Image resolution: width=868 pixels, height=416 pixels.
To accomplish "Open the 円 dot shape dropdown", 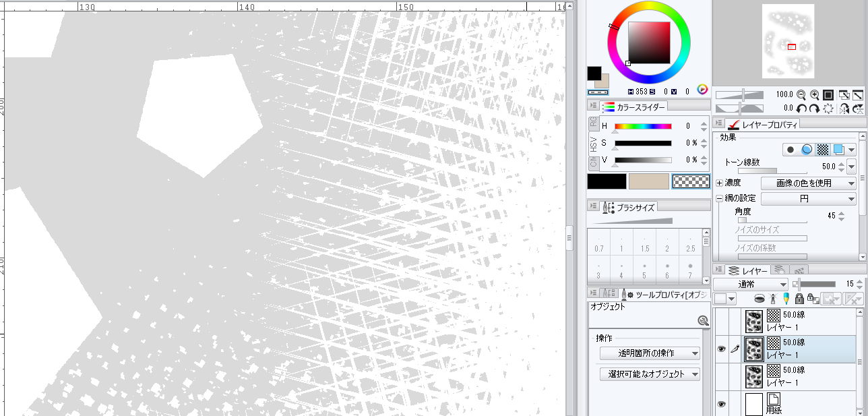I will 809,199.
